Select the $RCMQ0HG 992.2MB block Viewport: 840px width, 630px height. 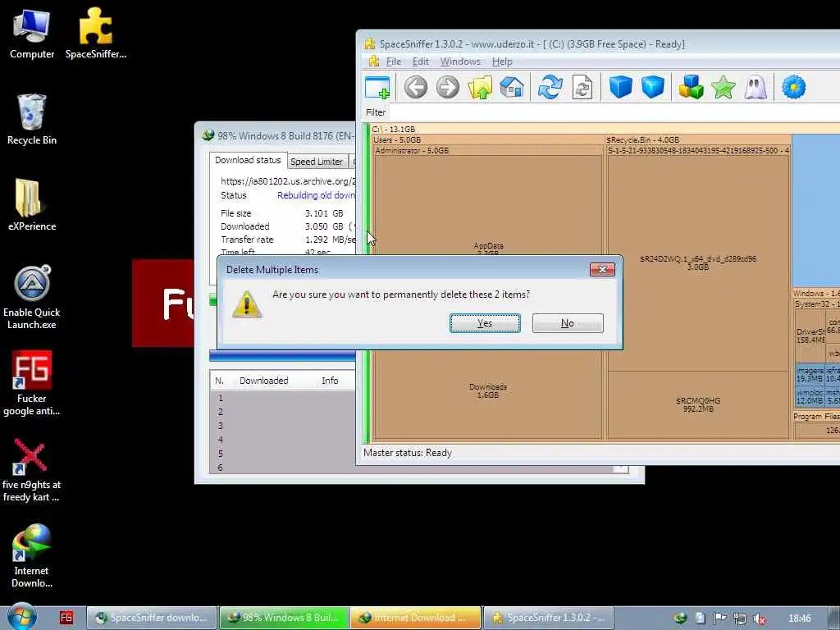coord(699,405)
